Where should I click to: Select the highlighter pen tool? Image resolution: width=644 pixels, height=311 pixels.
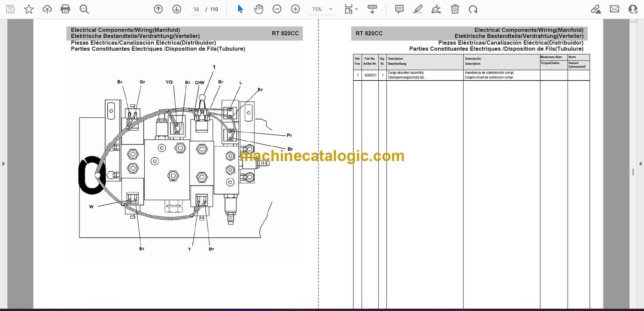pos(418,9)
